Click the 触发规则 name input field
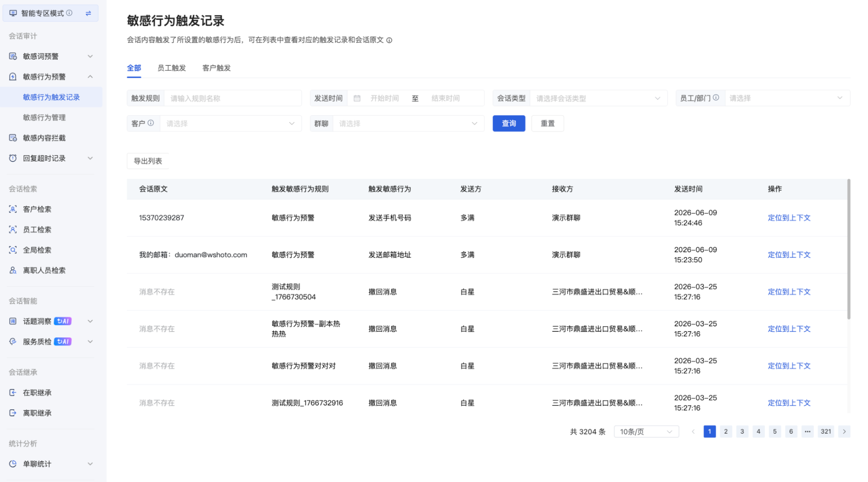The image size is (868, 482). tap(233, 98)
